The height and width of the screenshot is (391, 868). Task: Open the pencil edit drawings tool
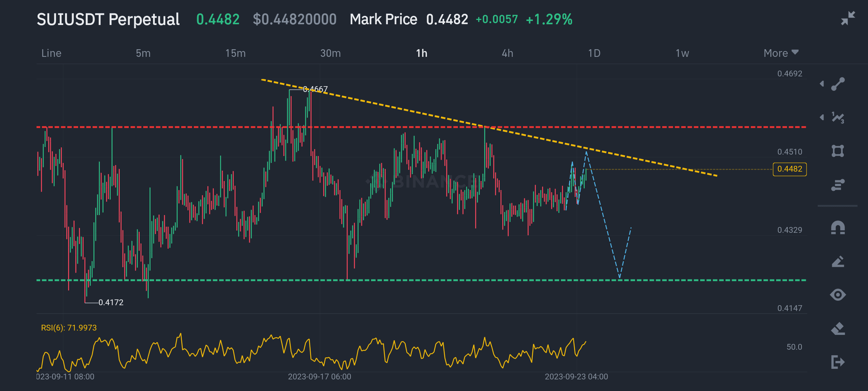(x=838, y=261)
